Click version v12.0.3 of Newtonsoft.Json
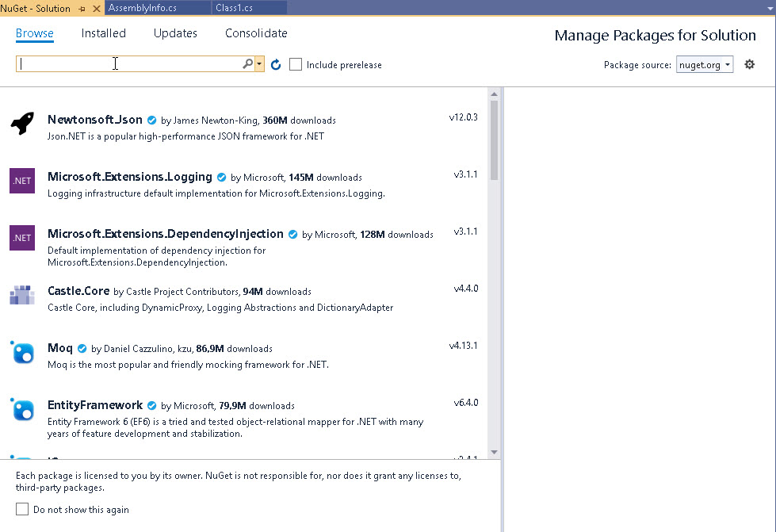776x532 pixels. pos(463,117)
